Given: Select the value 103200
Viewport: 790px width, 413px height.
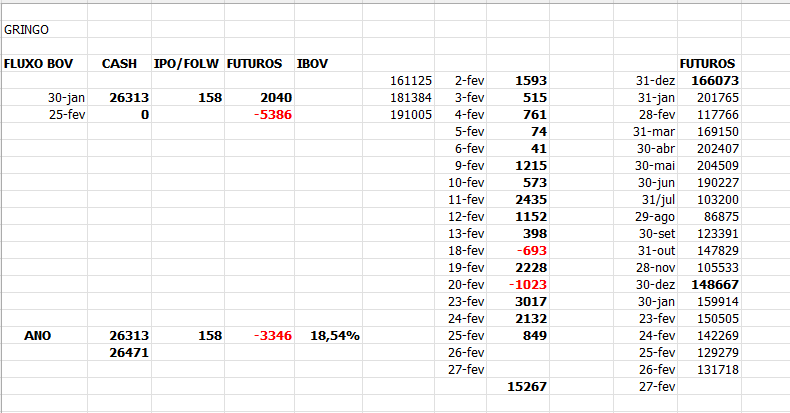Looking at the screenshot, I should [709, 200].
